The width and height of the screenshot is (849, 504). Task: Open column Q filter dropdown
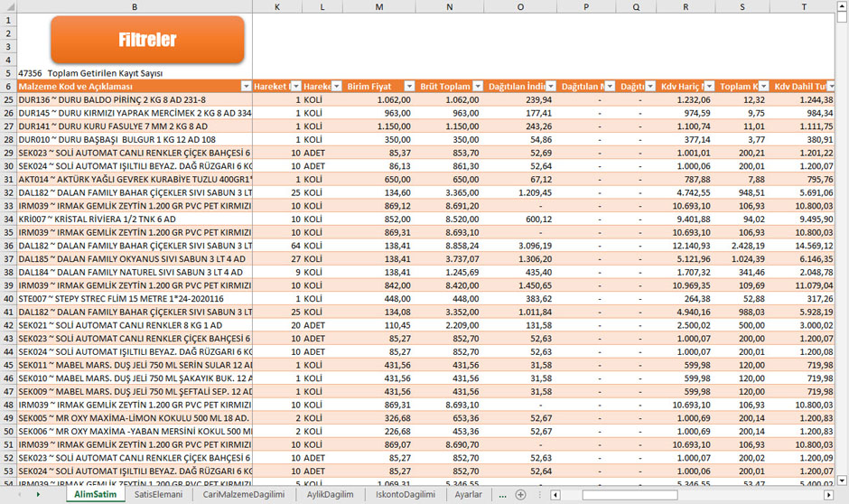650,86
